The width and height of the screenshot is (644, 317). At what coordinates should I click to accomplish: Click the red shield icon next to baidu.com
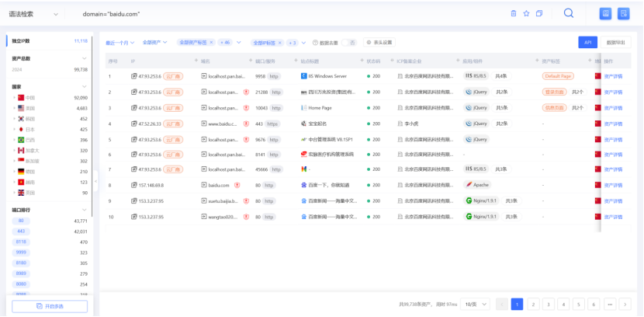(237, 186)
